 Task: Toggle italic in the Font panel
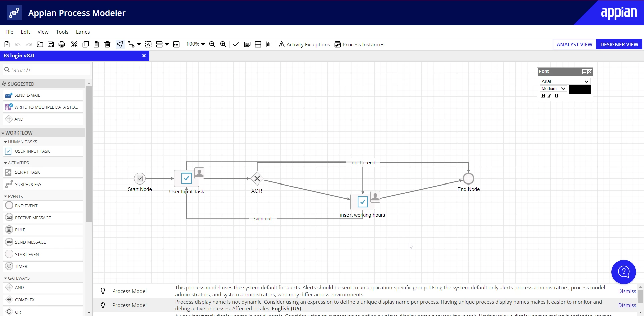550,96
